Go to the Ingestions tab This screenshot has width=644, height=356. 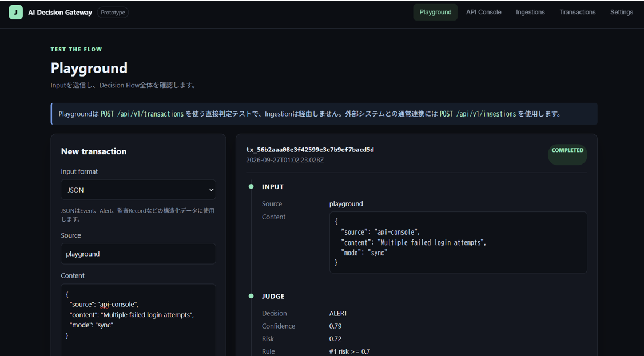(530, 13)
